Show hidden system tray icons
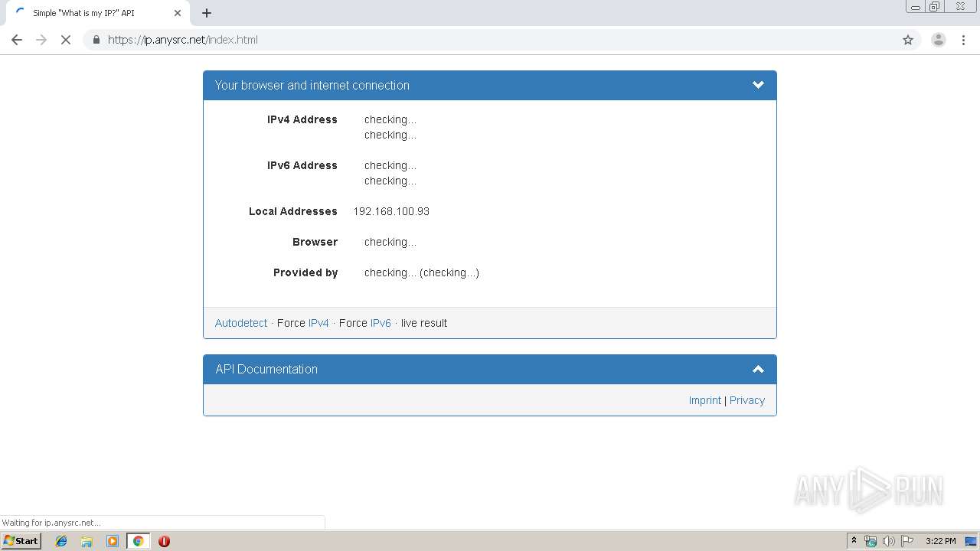This screenshot has height=551, width=980. click(854, 541)
